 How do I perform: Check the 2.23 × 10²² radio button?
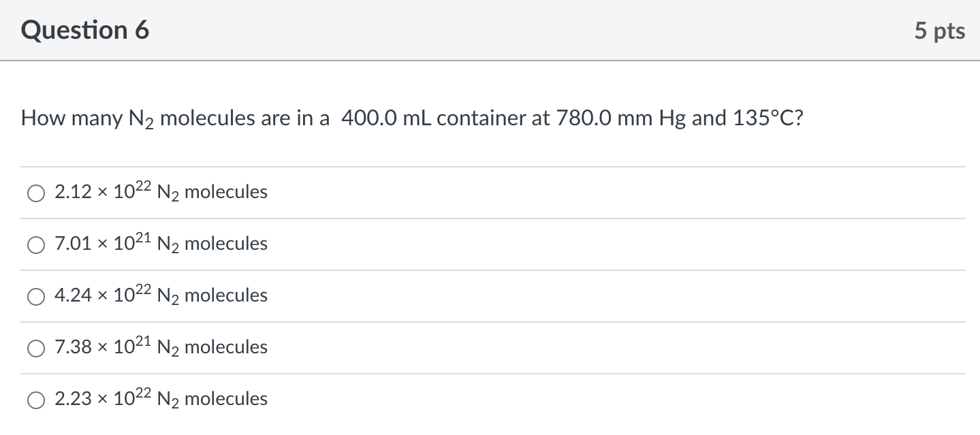(35, 400)
